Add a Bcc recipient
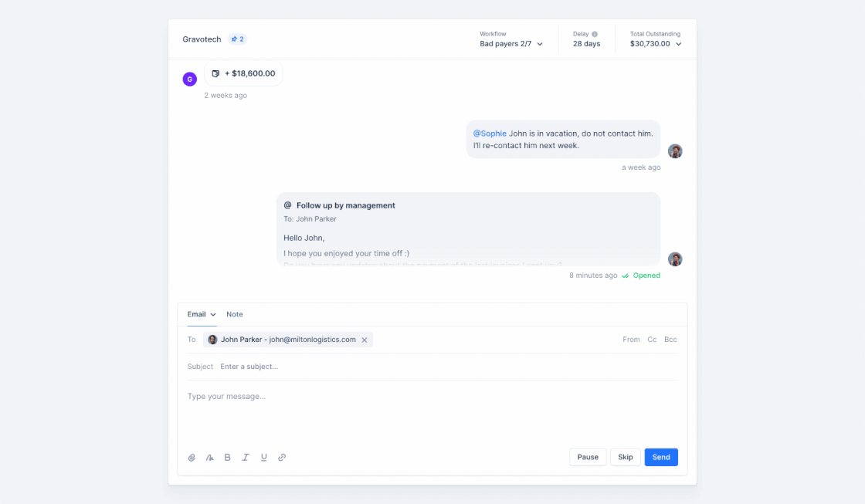865x504 pixels. [x=670, y=340]
